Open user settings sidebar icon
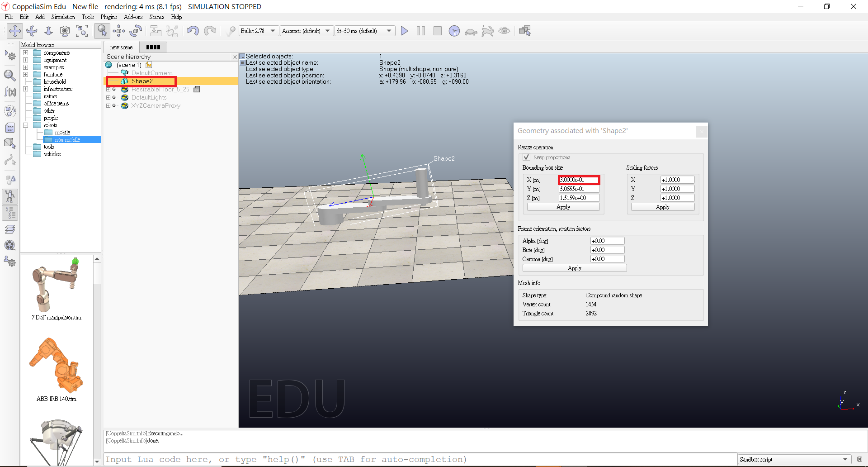Image resolution: width=868 pixels, height=467 pixels. [10, 262]
